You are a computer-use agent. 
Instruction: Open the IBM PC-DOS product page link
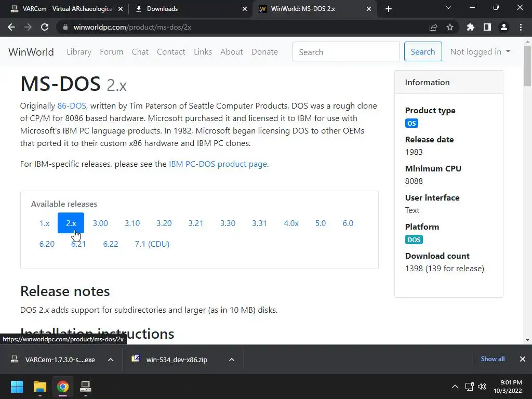click(218, 164)
